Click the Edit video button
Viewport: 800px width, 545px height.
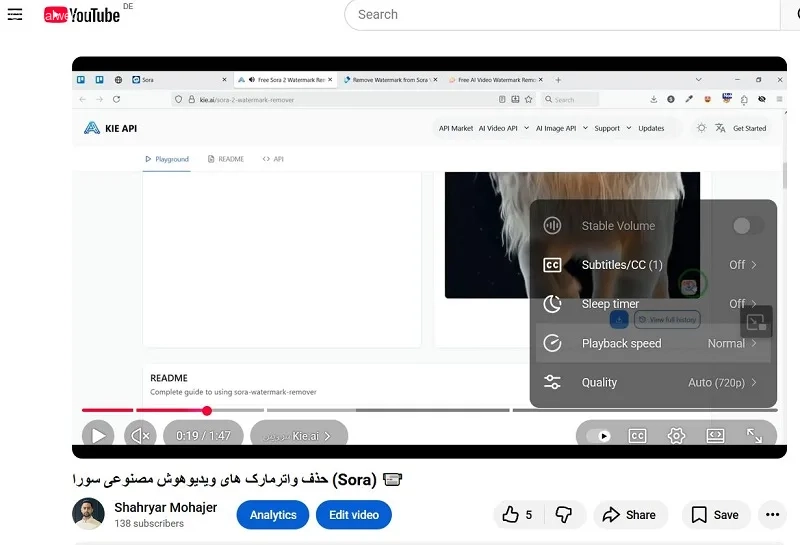[354, 515]
